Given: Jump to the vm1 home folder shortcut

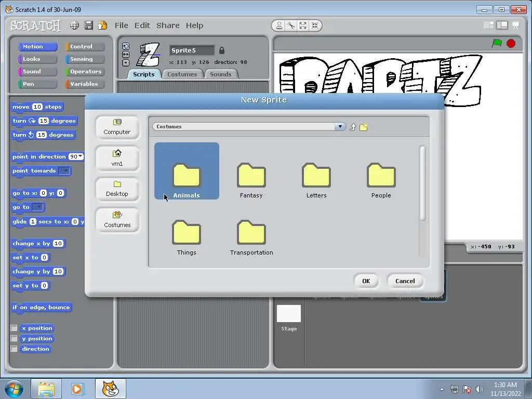Looking at the screenshot, I should point(117,158).
